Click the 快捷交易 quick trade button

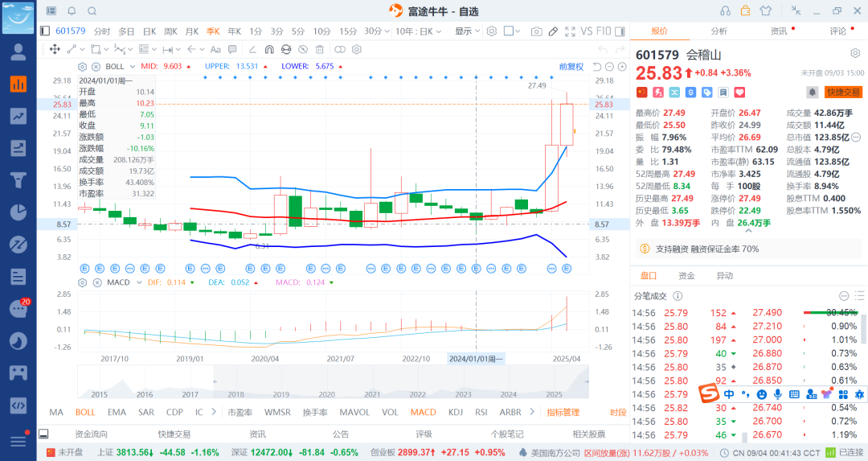pyautogui.click(x=843, y=93)
